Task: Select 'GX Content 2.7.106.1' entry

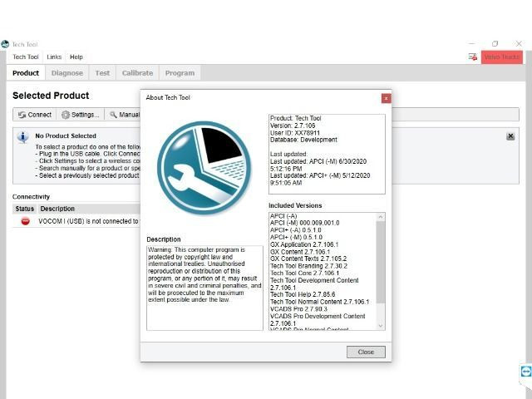Action: [x=300, y=252]
